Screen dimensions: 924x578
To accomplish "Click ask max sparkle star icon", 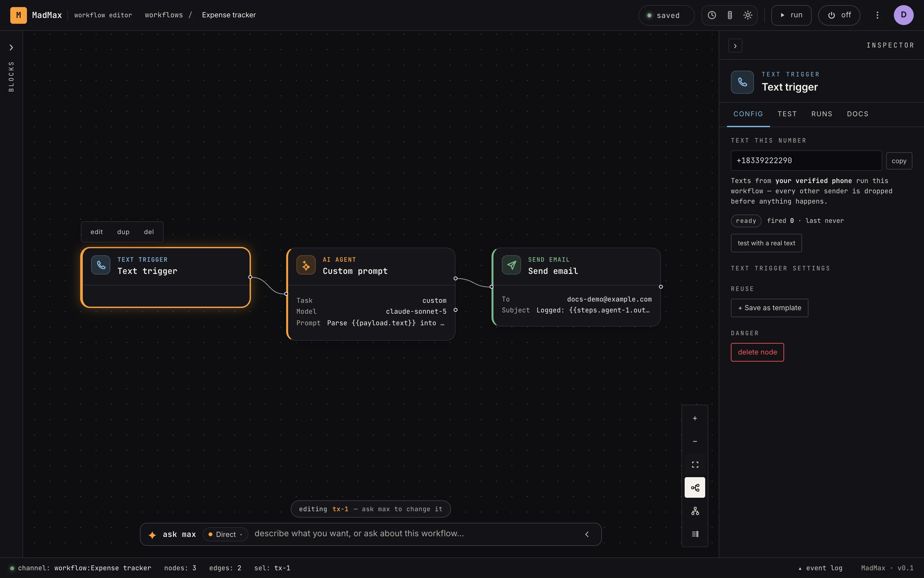I will click(152, 535).
